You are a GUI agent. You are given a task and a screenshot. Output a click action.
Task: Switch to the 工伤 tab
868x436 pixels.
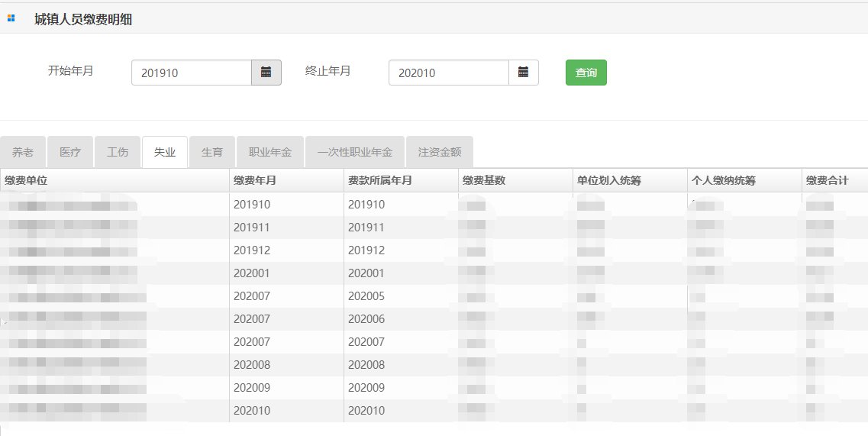pos(118,152)
